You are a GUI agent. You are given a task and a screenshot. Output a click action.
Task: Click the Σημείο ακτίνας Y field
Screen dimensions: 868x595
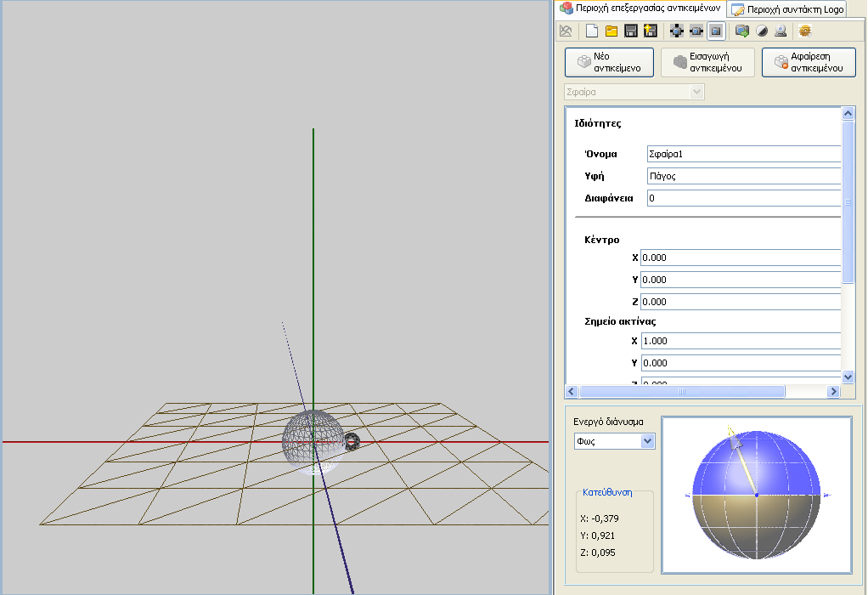[x=741, y=364]
